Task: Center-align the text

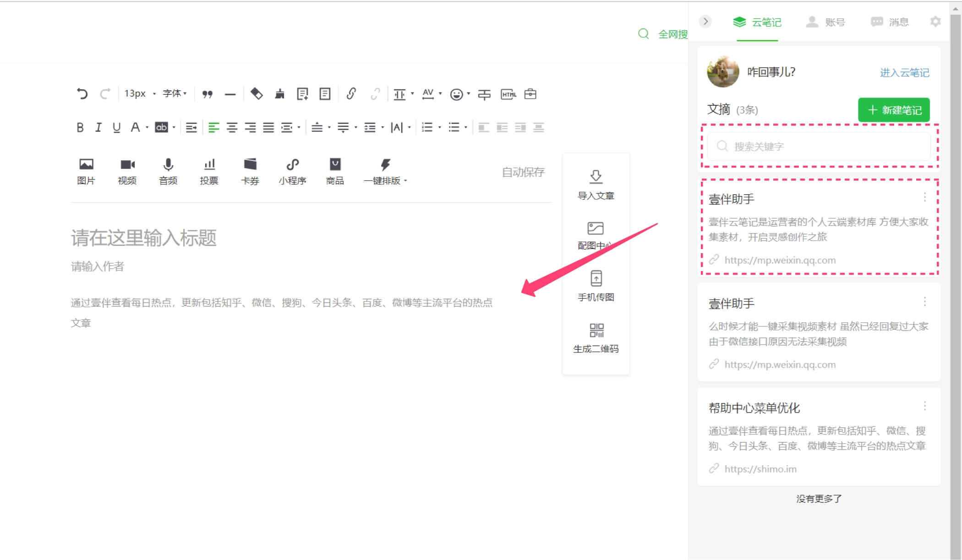Action: point(232,127)
